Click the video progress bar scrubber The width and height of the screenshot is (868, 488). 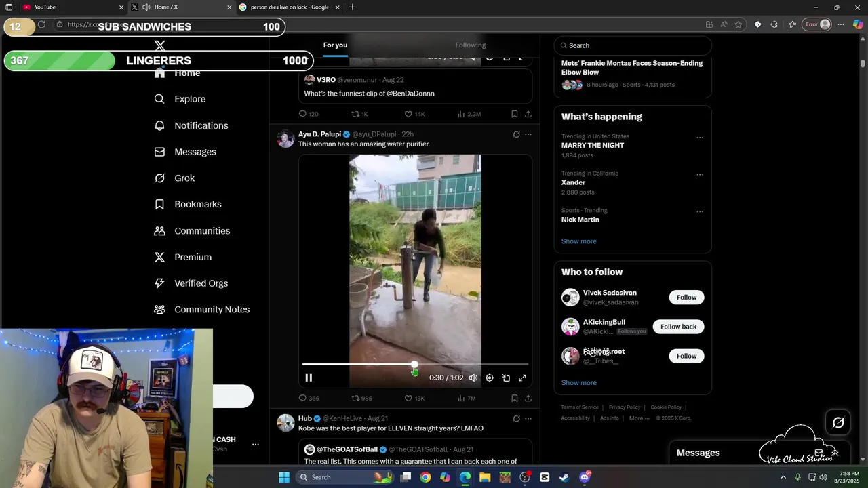click(414, 365)
